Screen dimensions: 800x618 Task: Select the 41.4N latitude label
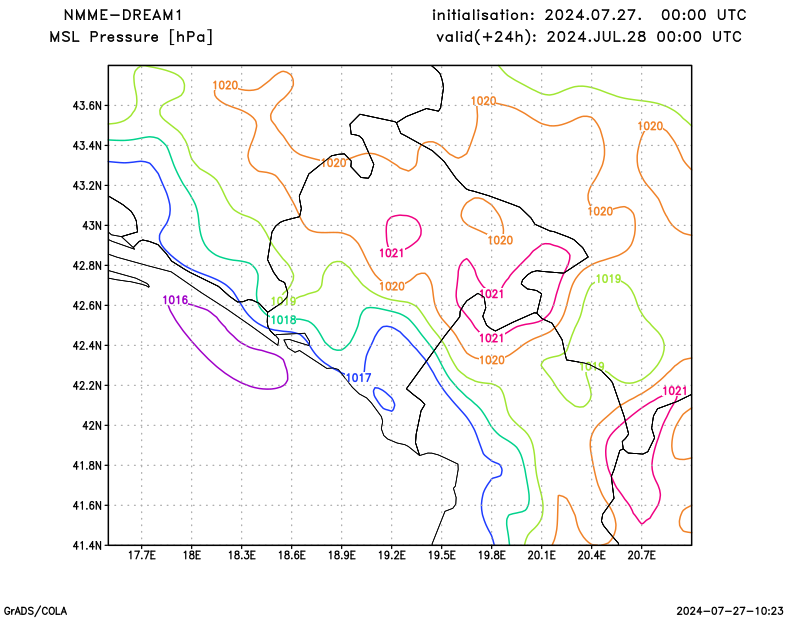tap(87, 546)
